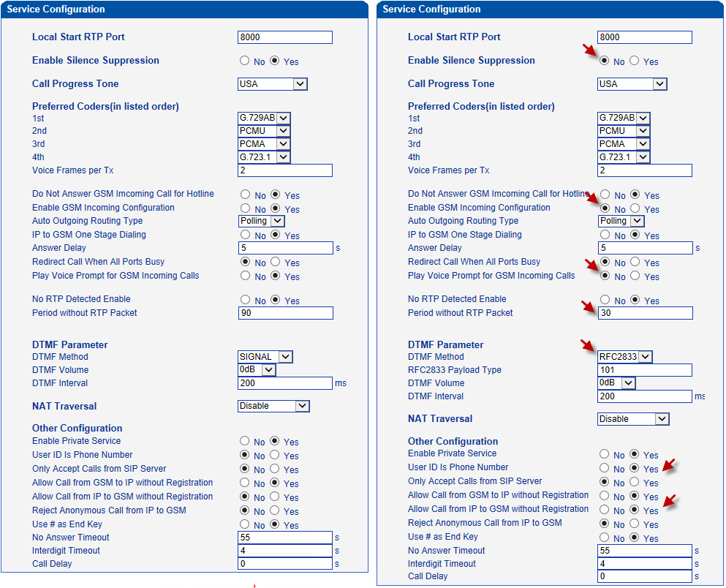The height and width of the screenshot is (588, 726).
Task: Select No for IP to GSM One Stage Dialing, left panel
Action: (245, 235)
